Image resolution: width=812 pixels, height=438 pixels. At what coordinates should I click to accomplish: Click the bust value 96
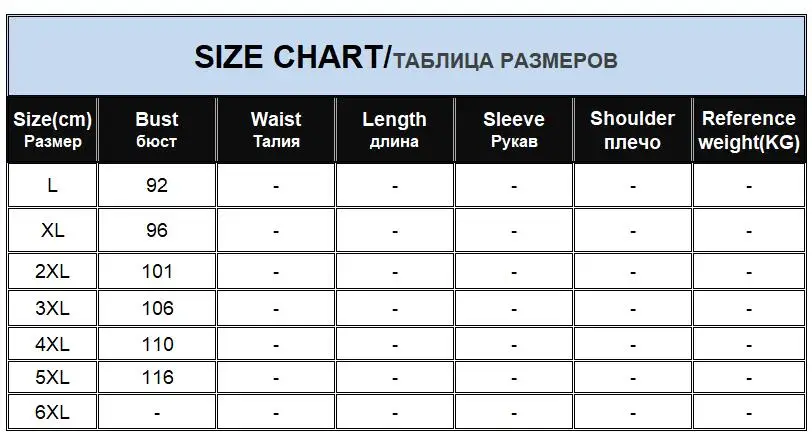point(157,230)
